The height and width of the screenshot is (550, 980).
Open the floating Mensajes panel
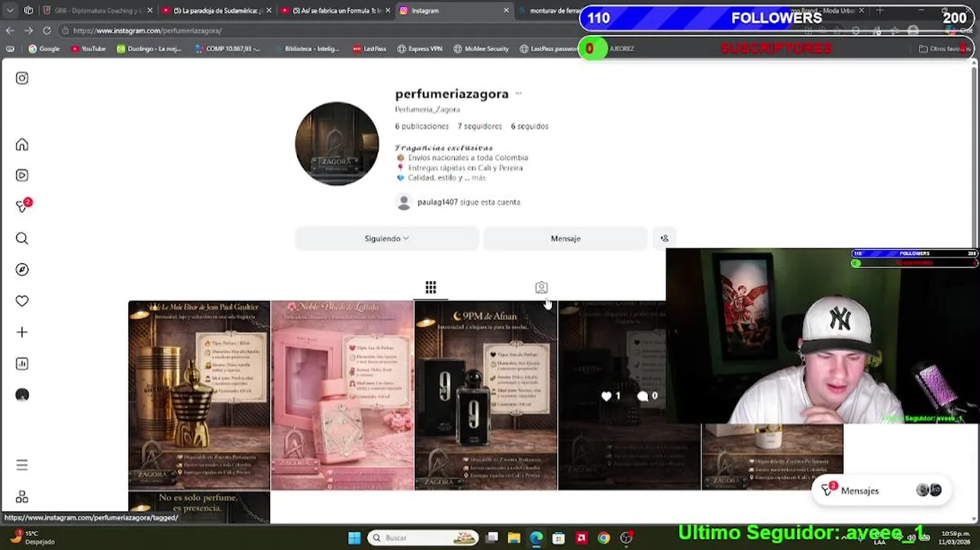[882, 490]
